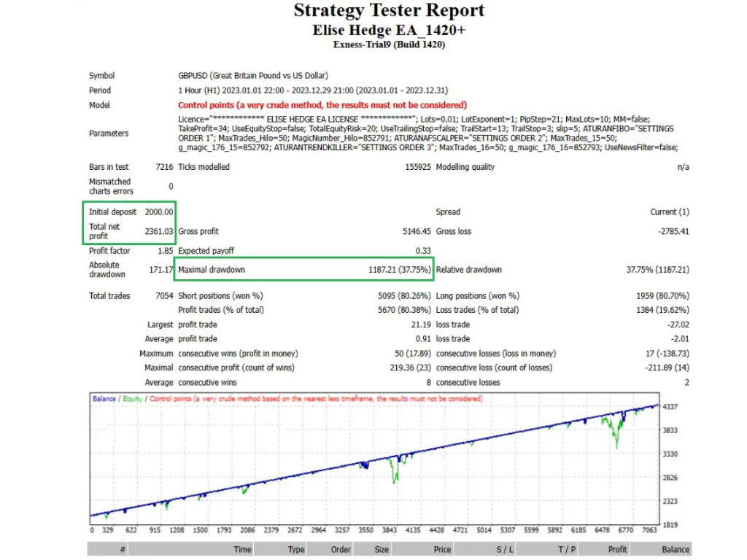Click the Time column header
The image size is (747, 560).
[x=242, y=549]
